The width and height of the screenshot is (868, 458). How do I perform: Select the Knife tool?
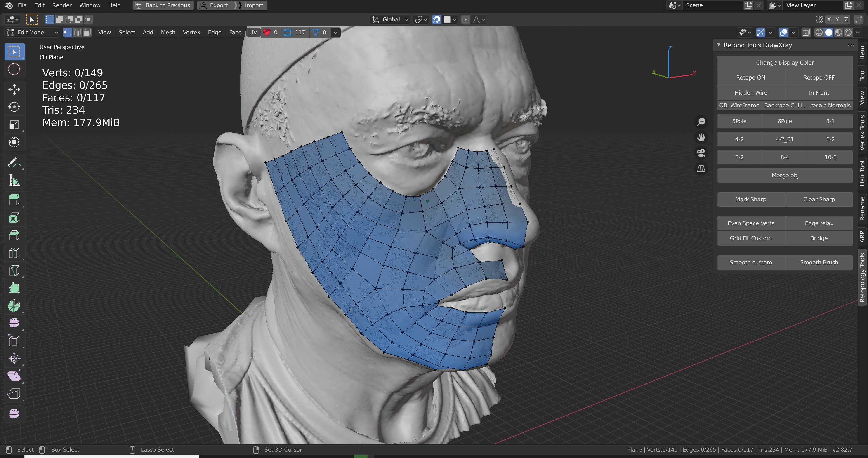pyautogui.click(x=14, y=270)
